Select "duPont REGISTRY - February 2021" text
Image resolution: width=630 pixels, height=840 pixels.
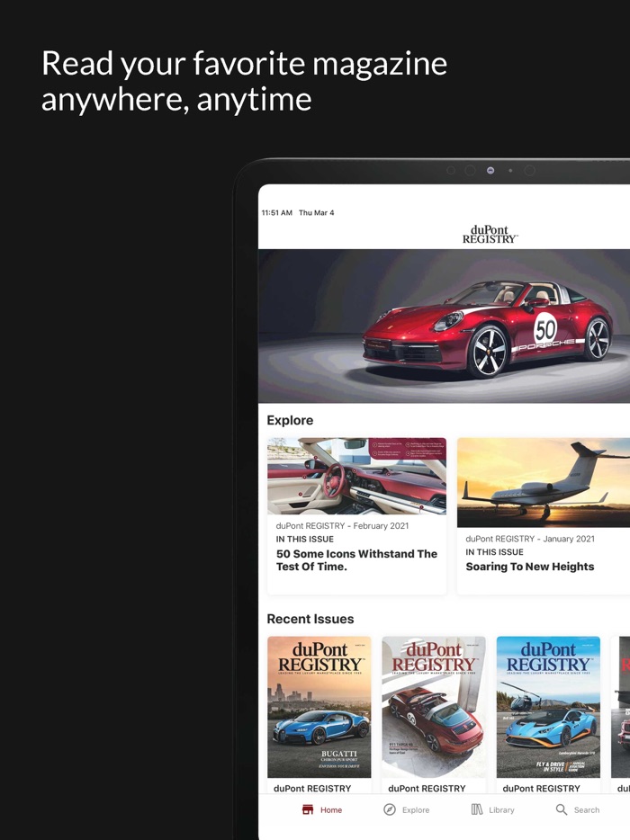(342, 525)
